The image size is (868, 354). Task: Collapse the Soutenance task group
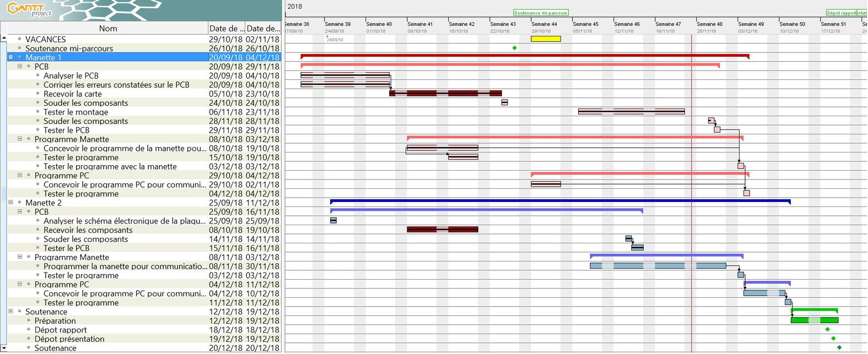pyautogui.click(x=10, y=312)
